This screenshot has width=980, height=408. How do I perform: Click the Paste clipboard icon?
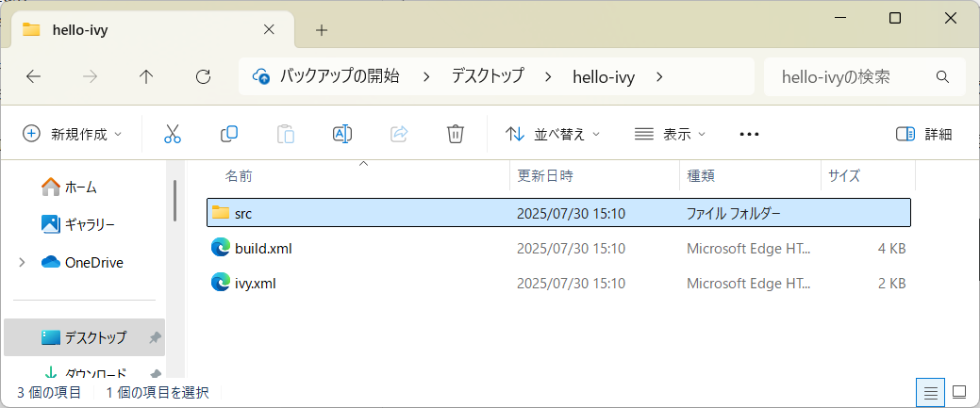286,134
